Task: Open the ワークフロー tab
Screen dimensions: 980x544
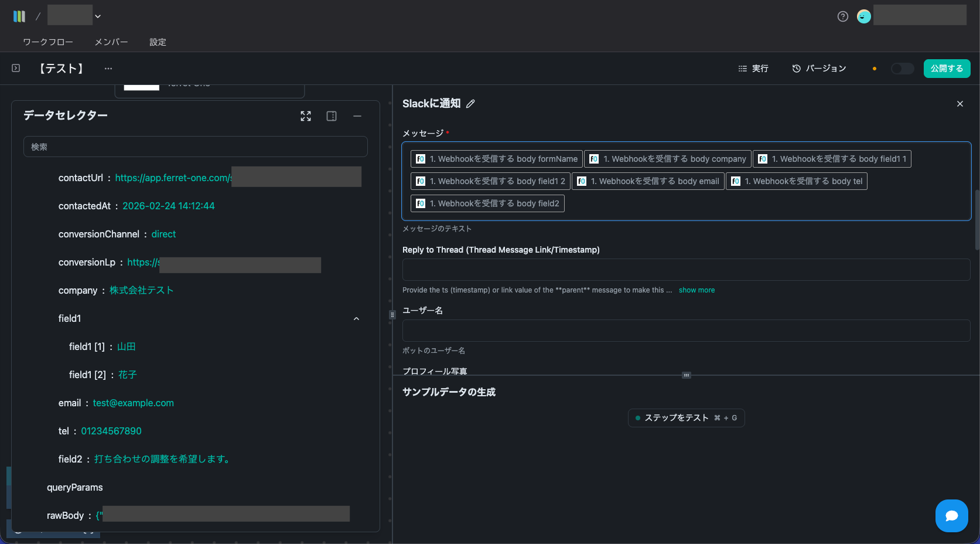Action: (x=48, y=42)
